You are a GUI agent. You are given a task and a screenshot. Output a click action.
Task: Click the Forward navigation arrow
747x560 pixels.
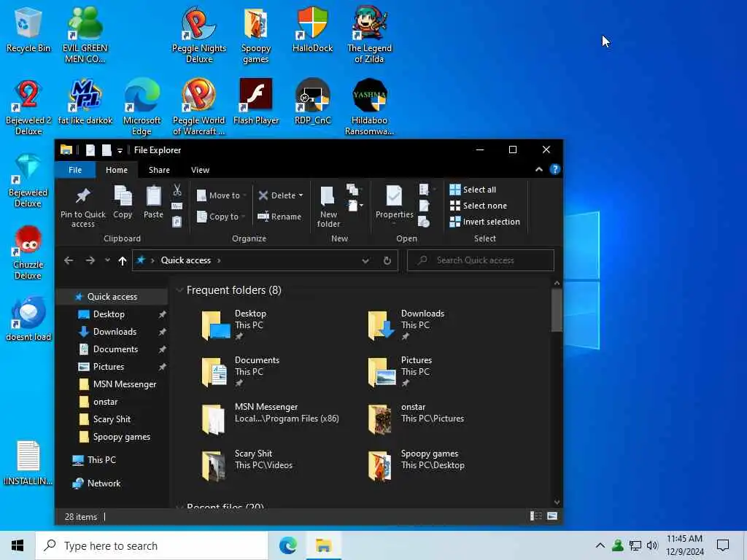pyautogui.click(x=90, y=260)
